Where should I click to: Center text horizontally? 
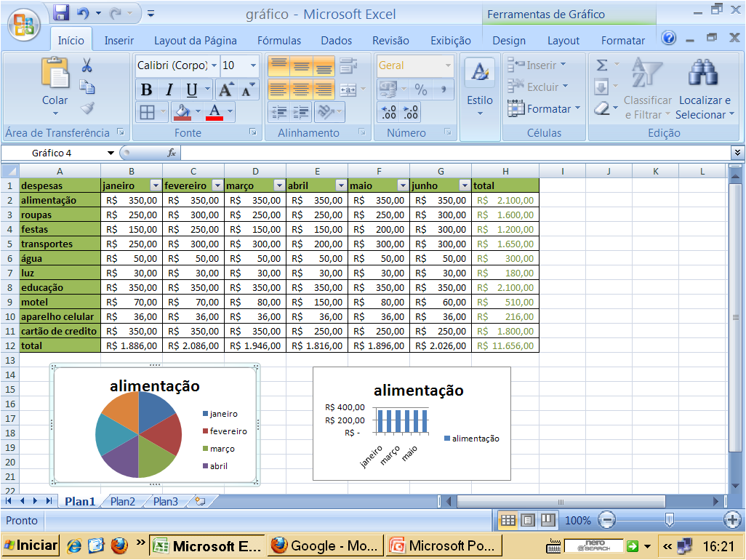tap(301, 89)
